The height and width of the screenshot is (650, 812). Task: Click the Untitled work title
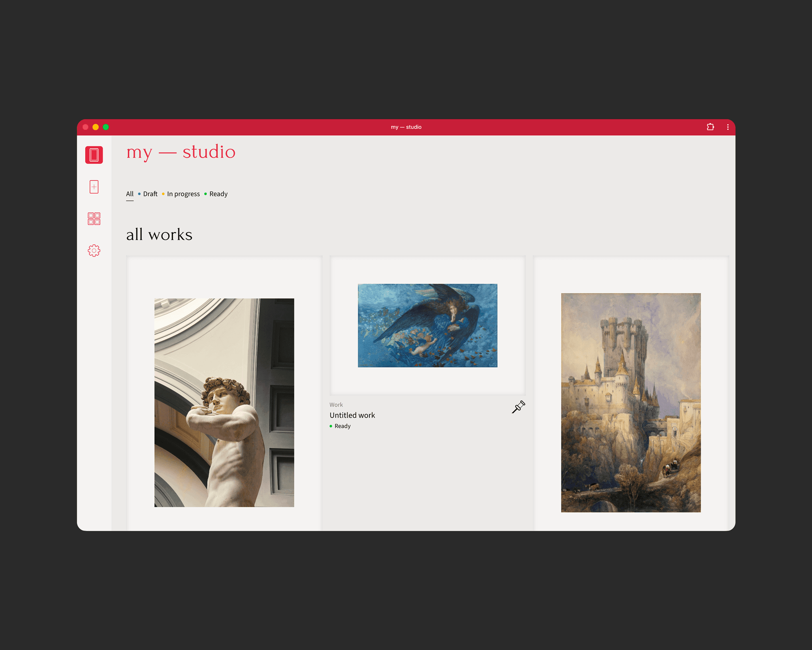pyautogui.click(x=352, y=415)
